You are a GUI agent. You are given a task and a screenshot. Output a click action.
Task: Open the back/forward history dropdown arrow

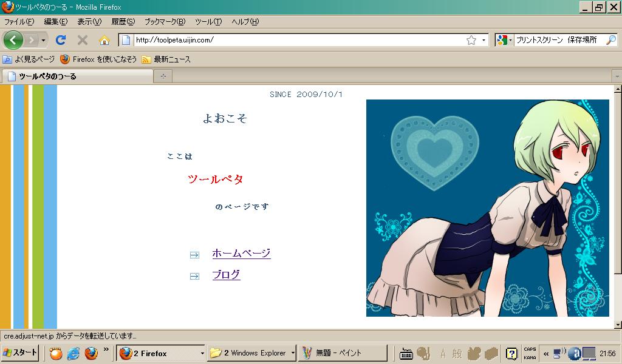click(x=43, y=40)
